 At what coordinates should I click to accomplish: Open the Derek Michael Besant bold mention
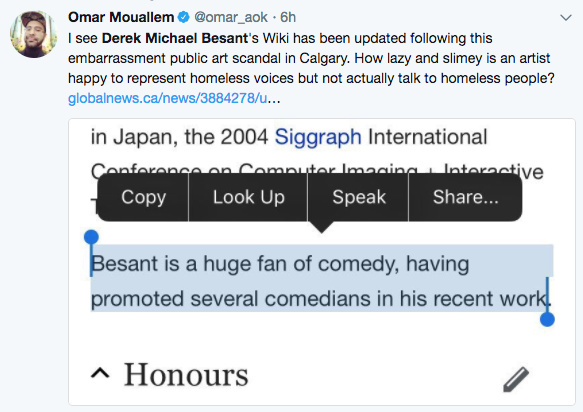[x=175, y=38]
